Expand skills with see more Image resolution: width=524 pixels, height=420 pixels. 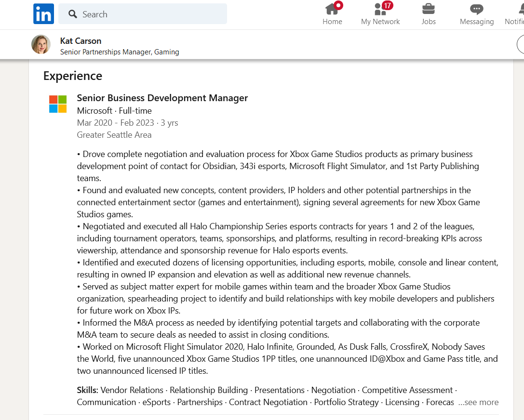tap(478, 402)
